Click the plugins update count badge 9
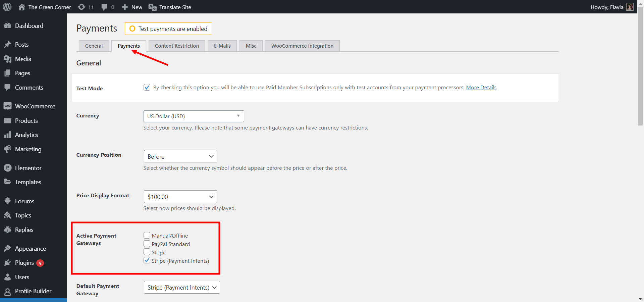The height and width of the screenshot is (302, 644). 40,263
